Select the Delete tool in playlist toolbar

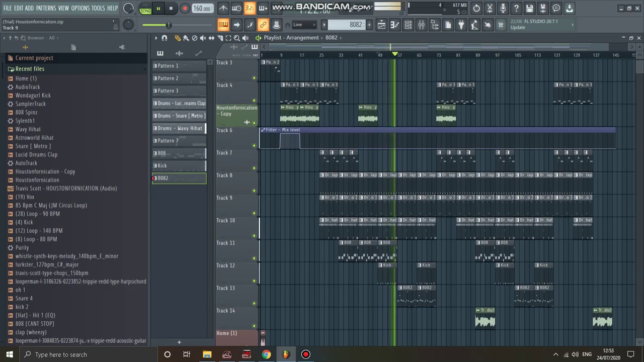194,38
